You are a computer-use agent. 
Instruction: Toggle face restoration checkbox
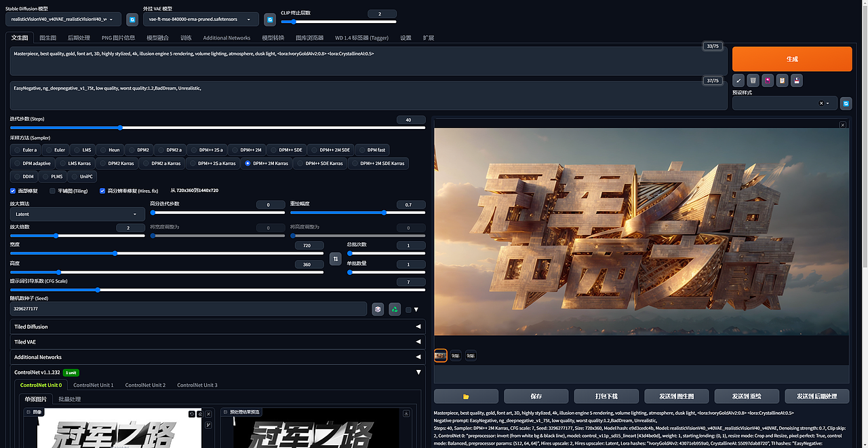pyautogui.click(x=13, y=191)
